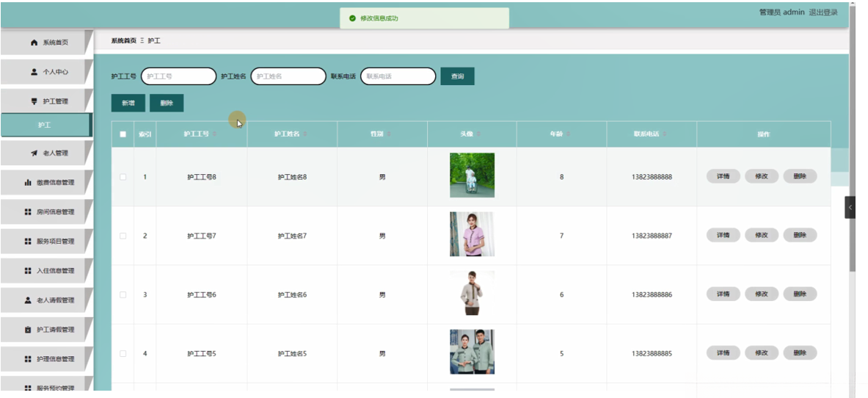
Task: Click the person icon beside 个人中心
Action: (x=34, y=72)
